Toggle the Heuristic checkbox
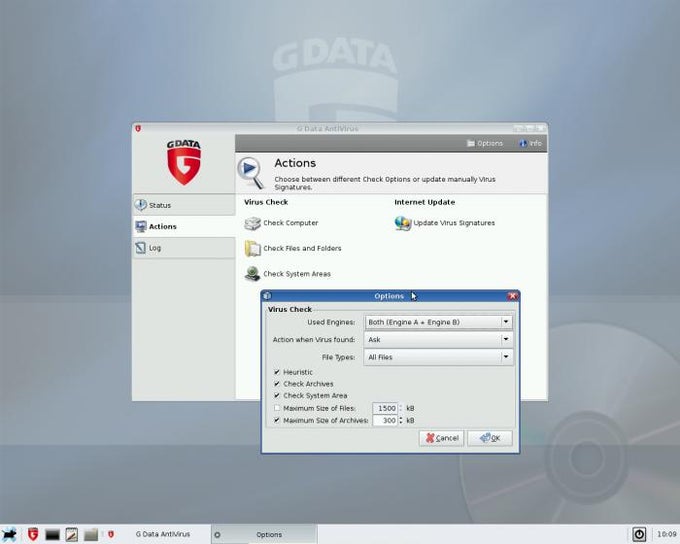 click(277, 372)
